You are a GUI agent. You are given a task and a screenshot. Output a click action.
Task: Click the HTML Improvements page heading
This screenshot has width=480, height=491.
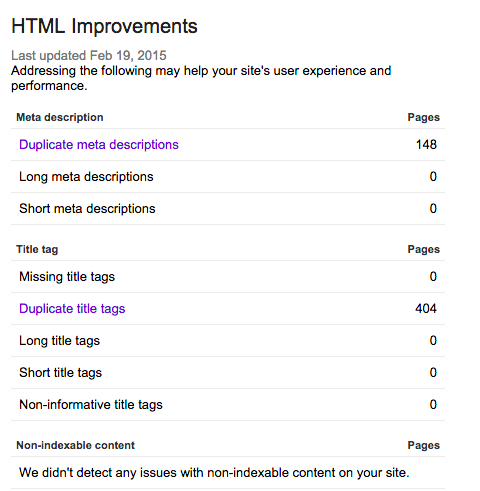104,26
